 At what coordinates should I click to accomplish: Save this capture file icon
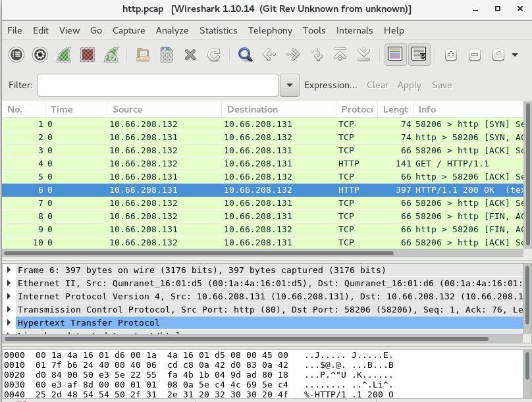pyautogui.click(x=166, y=55)
